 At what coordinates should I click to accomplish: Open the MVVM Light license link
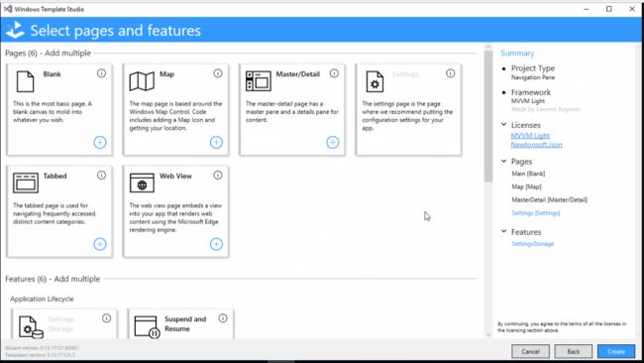tap(530, 135)
